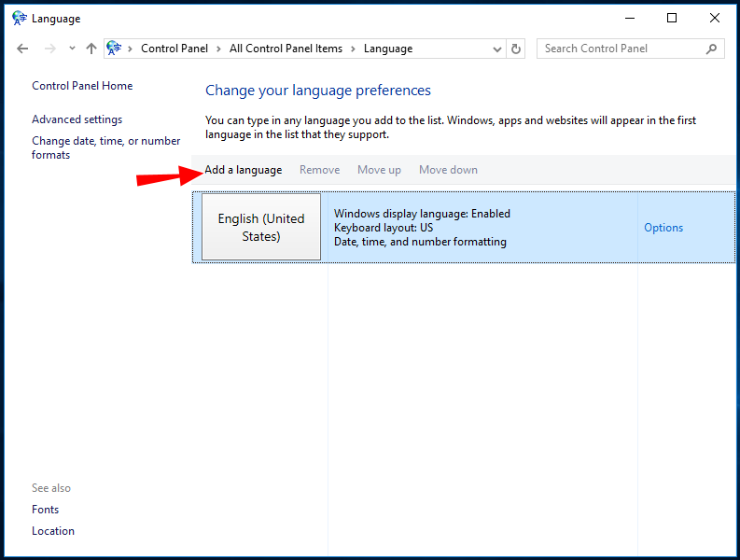Click Windows display language: Enabled text

[422, 214]
